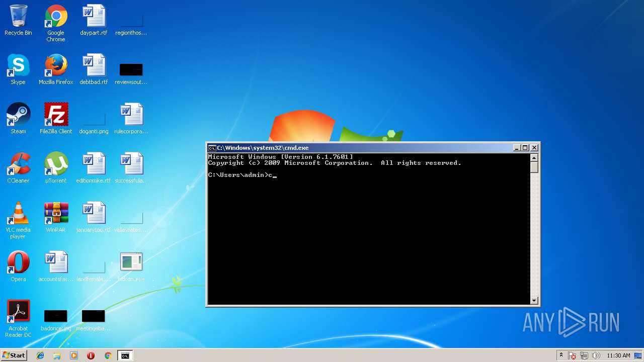Select the accountsfac document icon
The width and height of the screenshot is (644, 362).
(56, 266)
